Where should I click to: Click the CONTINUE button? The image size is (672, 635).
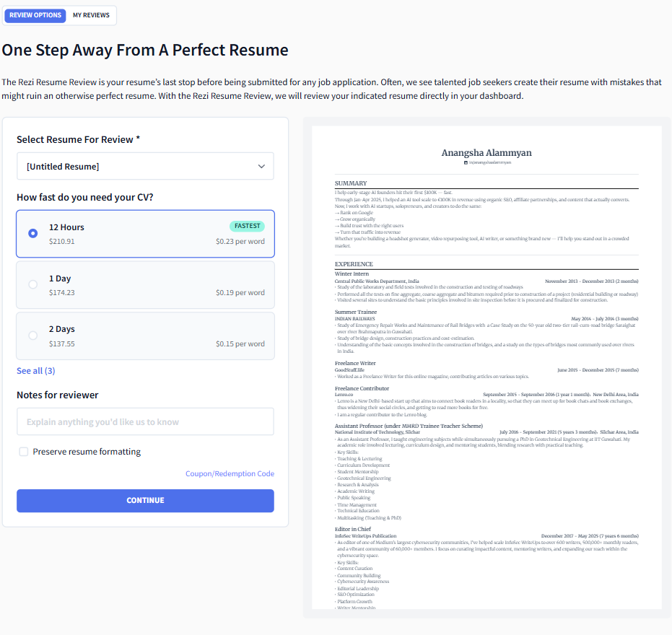(145, 501)
